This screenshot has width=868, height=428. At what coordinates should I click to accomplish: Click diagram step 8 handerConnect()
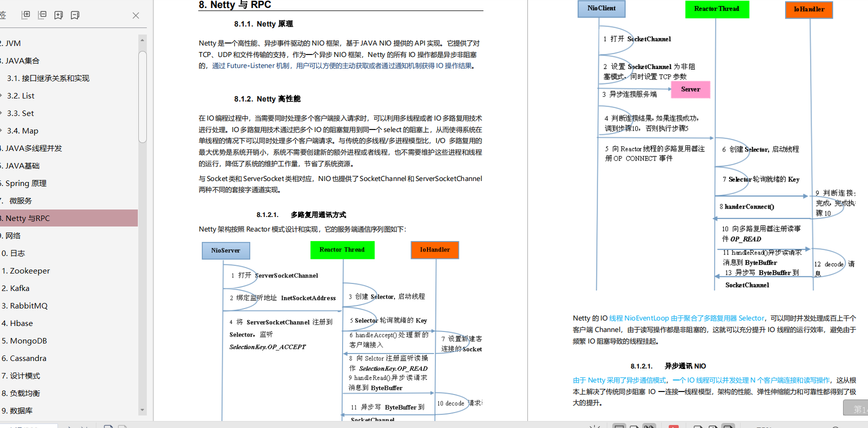point(747,206)
